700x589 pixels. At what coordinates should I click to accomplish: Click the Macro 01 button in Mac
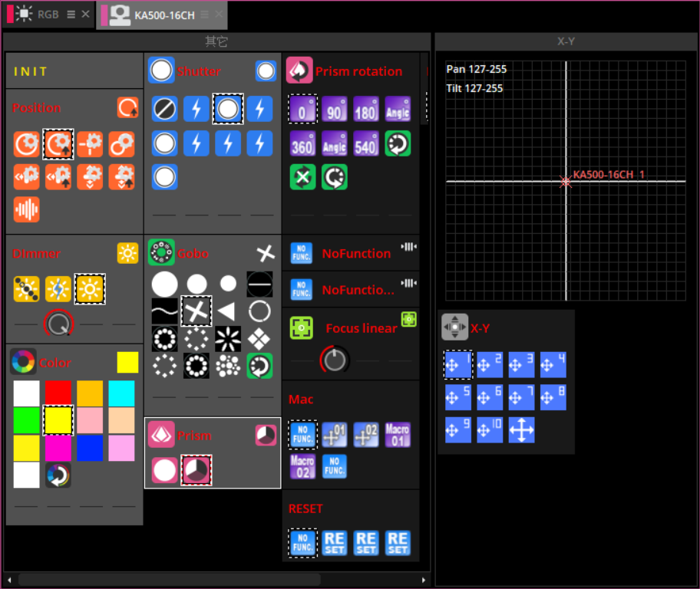pyautogui.click(x=398, y=435)
